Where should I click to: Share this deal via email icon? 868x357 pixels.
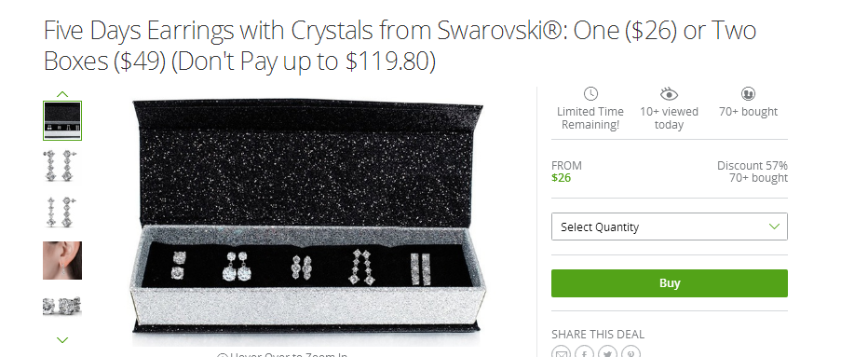point(562,352)
